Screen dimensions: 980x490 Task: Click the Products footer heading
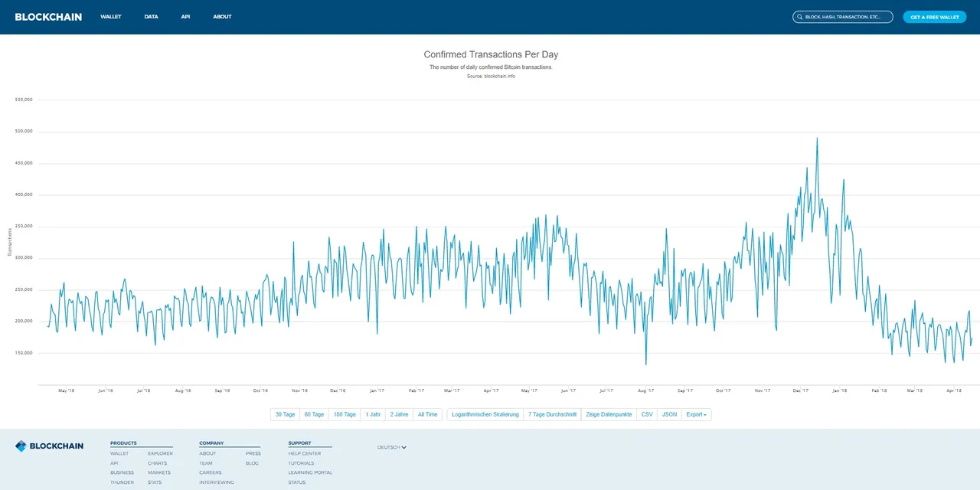click(123, 443)
